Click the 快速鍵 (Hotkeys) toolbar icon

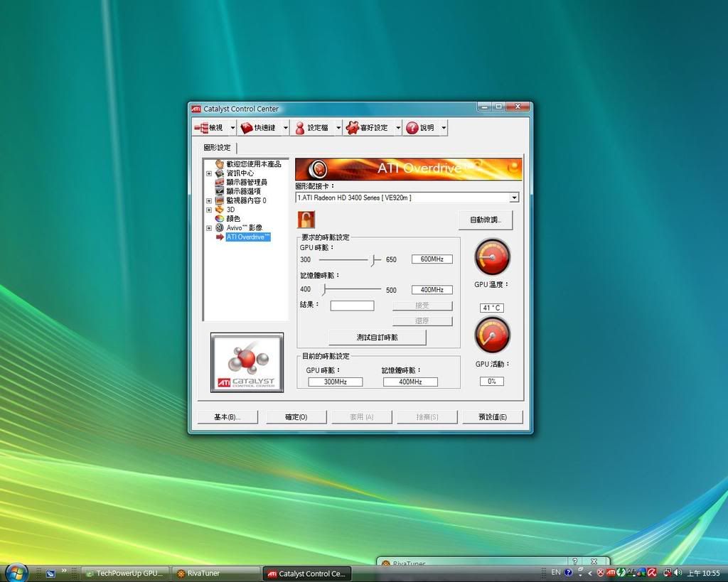coord(247,127)
